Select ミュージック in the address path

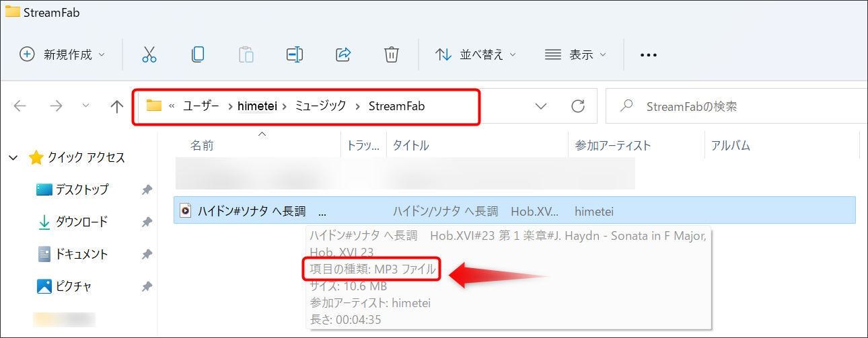(321, 106)
